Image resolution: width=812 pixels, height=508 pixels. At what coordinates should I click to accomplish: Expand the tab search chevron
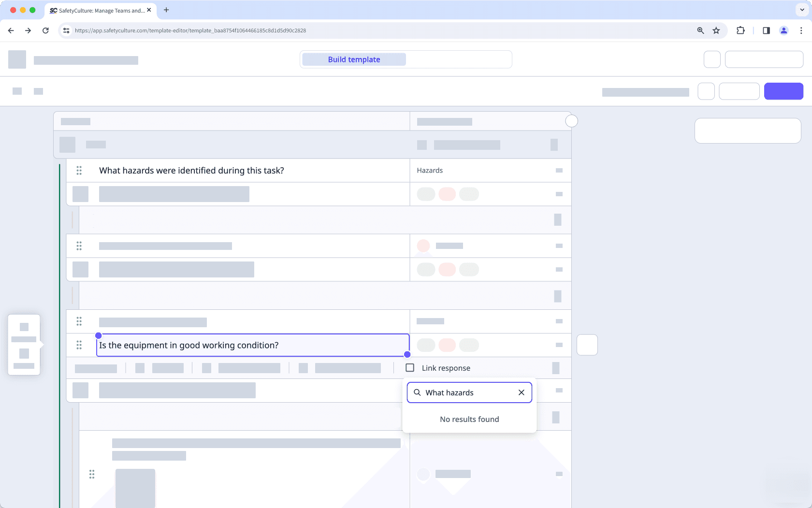pyautogui.click(x=802, y=10)
